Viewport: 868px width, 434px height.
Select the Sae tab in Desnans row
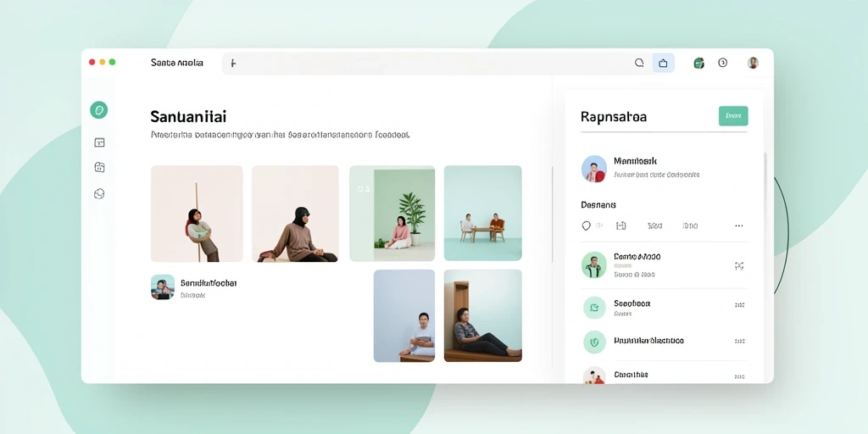655,225
